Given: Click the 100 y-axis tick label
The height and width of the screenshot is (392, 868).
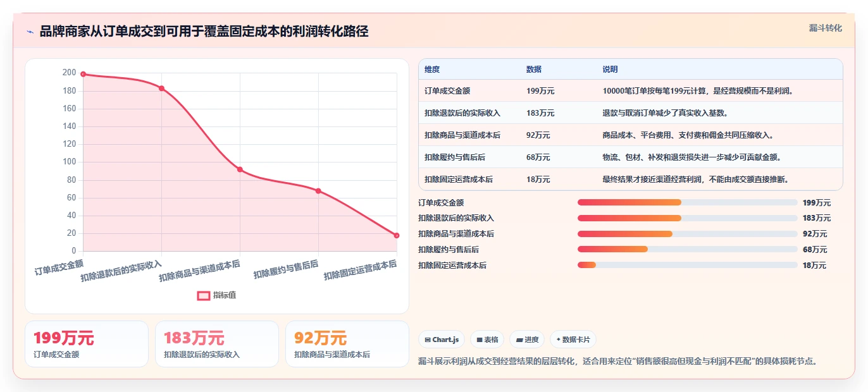Looking at the screenshot, I should coord(70,162).
